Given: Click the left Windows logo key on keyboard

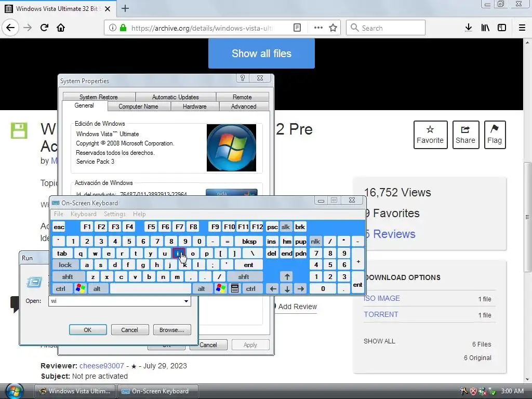Looking at the screenshot, I should [81, 289].
